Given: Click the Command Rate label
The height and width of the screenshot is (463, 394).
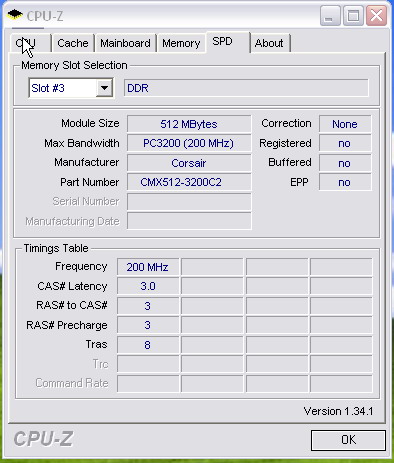Looking at the screenshot, I should tap(72, 383).
